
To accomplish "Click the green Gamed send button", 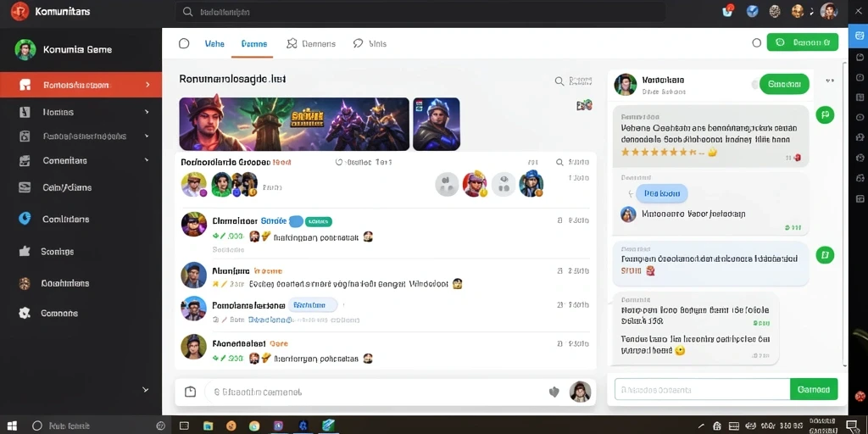I will coord(814,389).
